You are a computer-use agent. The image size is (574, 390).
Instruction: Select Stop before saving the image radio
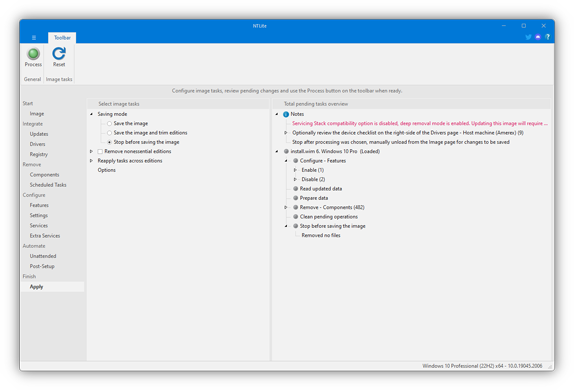coord(109,142)
